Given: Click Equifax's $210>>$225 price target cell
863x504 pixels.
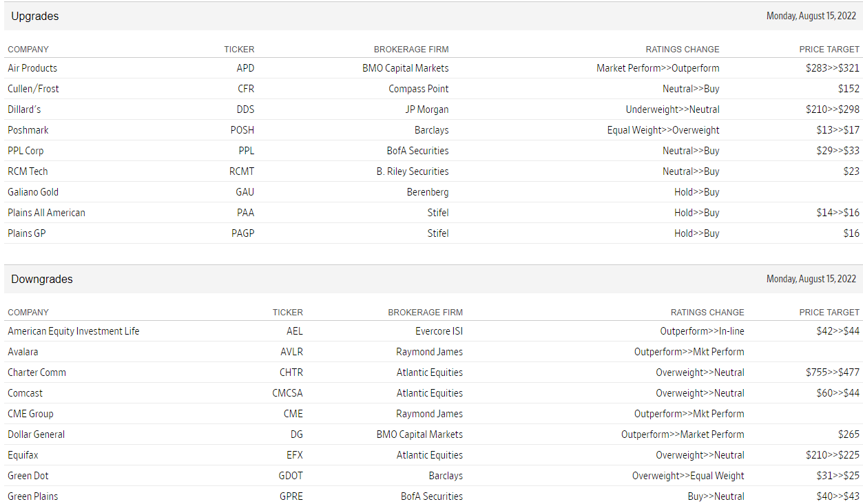Looking at the screenshot, I should coord(832,455).
